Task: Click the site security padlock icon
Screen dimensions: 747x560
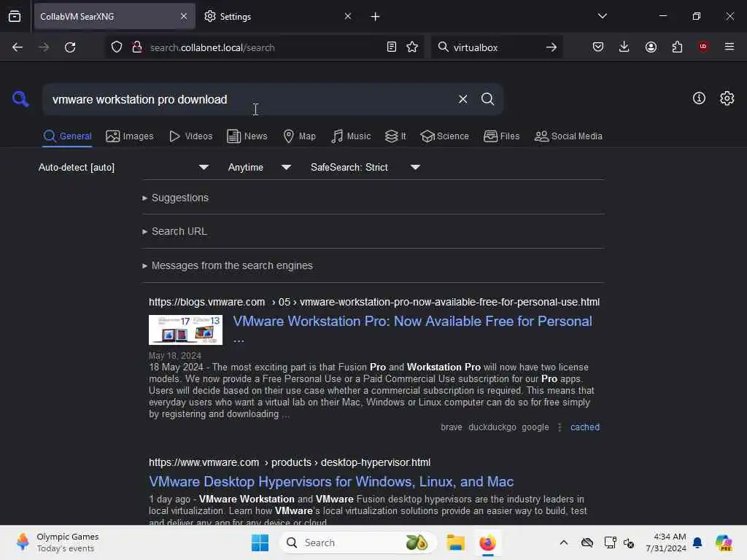Action: click(137, 47)
